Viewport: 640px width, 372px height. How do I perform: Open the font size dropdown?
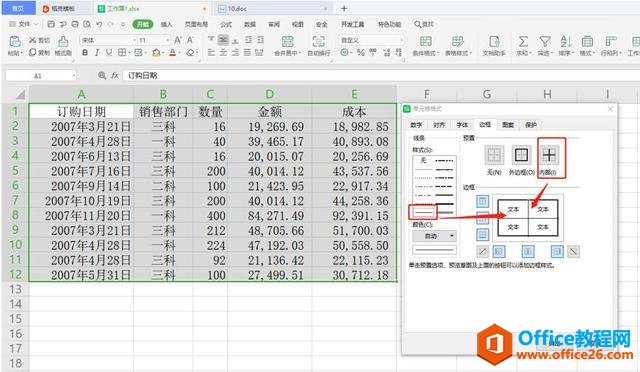[x=167, y=40]
